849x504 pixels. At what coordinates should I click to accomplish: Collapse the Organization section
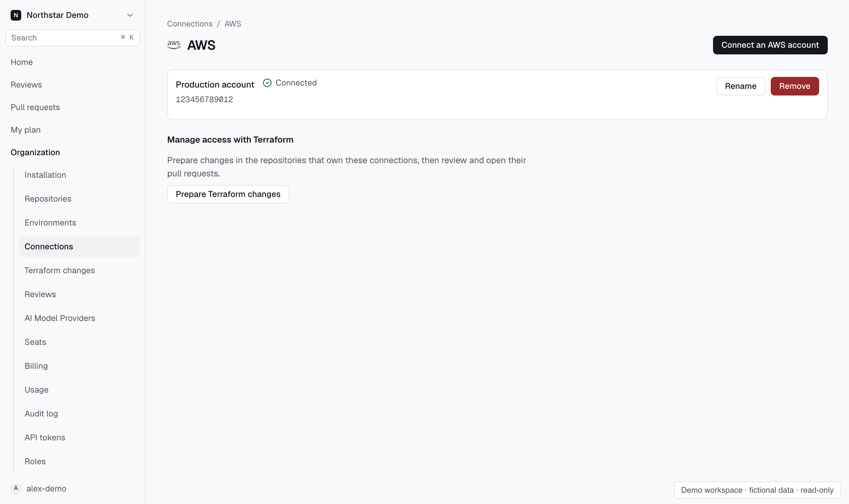[35, 152]
